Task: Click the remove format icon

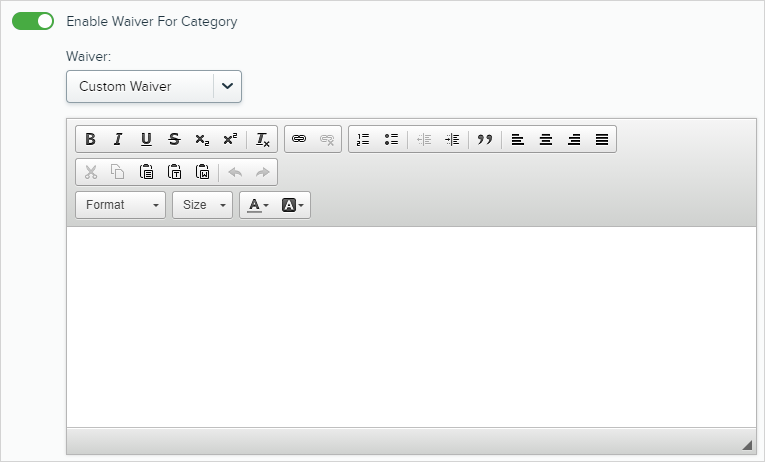Action: 262,139
